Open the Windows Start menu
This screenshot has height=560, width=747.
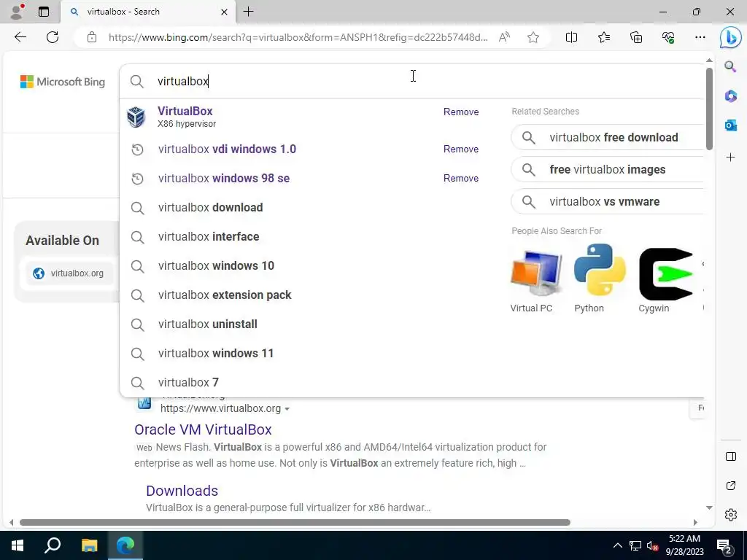click(x=18, y=545)
